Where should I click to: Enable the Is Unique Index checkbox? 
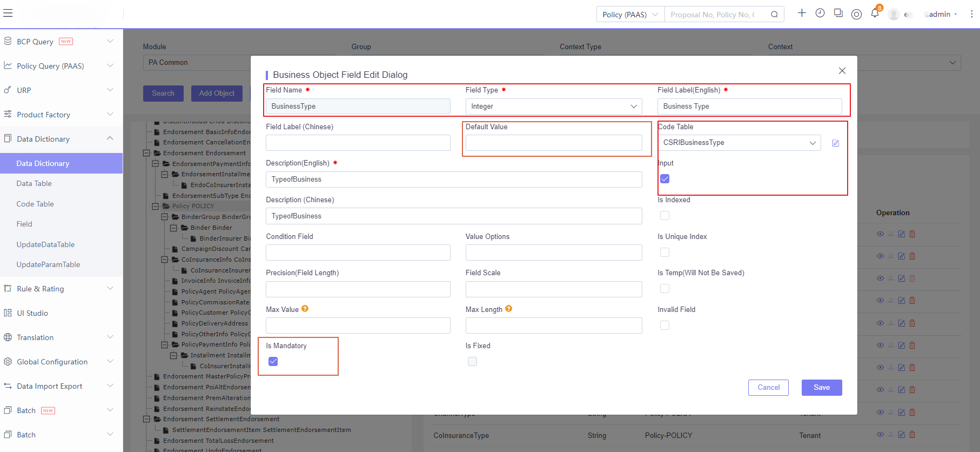(x=664, y=252)
